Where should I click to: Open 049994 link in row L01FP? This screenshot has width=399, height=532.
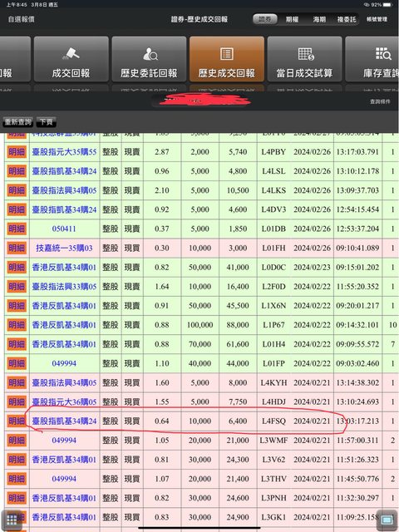coord(64,363)
